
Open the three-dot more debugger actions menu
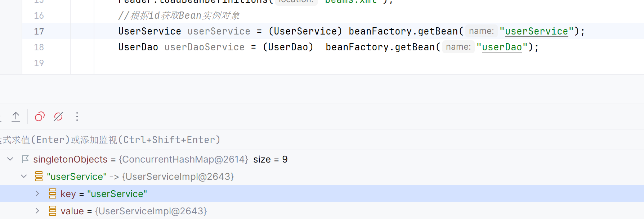[x=77, y=117]
